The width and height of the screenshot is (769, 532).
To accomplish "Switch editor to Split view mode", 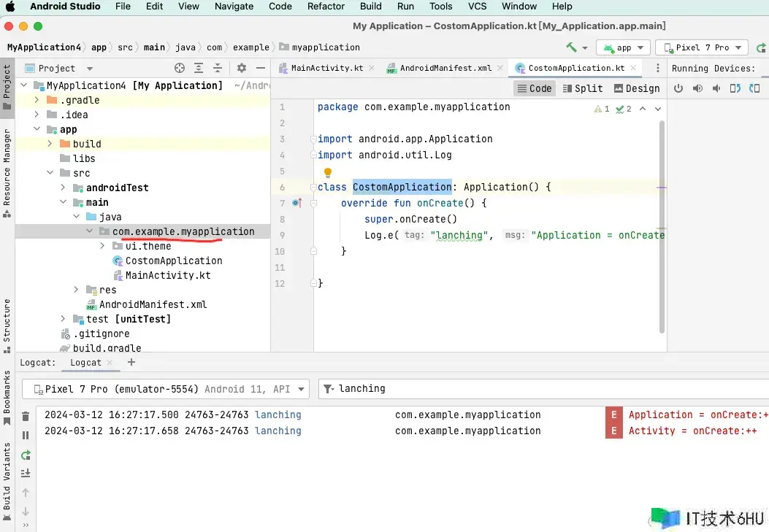I will click(x=583, y=88).
